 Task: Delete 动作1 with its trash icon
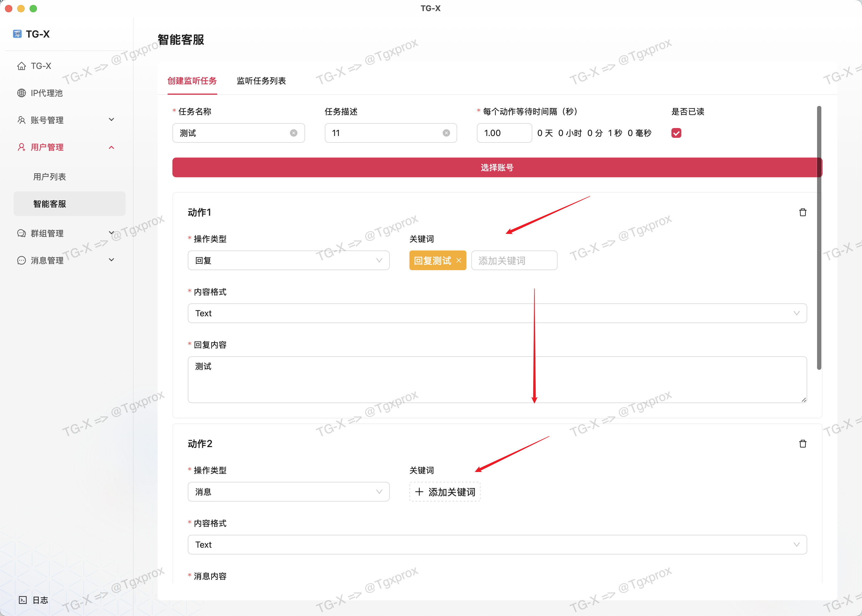803,212
